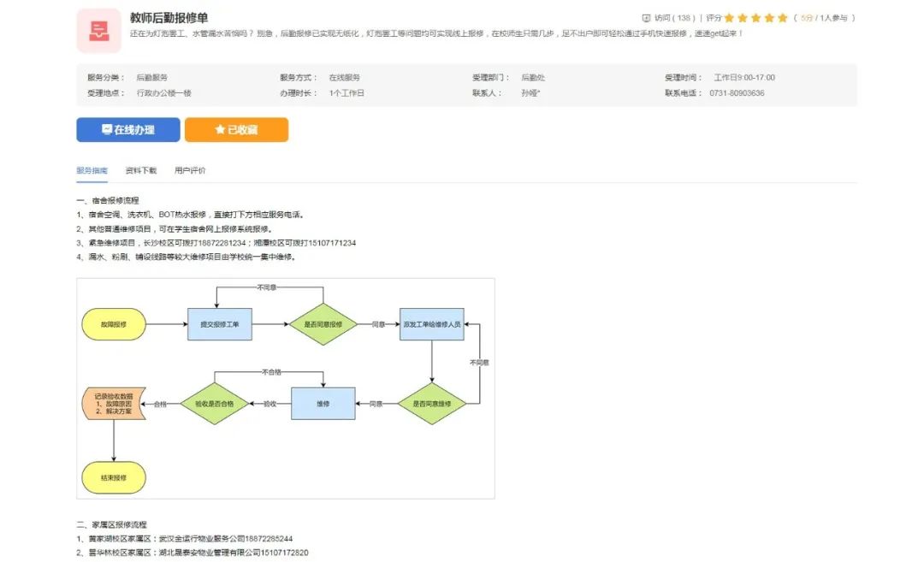Screen dimensions: 924x562
Task: Open the 资料下载 tab
Action: tap(141, 170)
